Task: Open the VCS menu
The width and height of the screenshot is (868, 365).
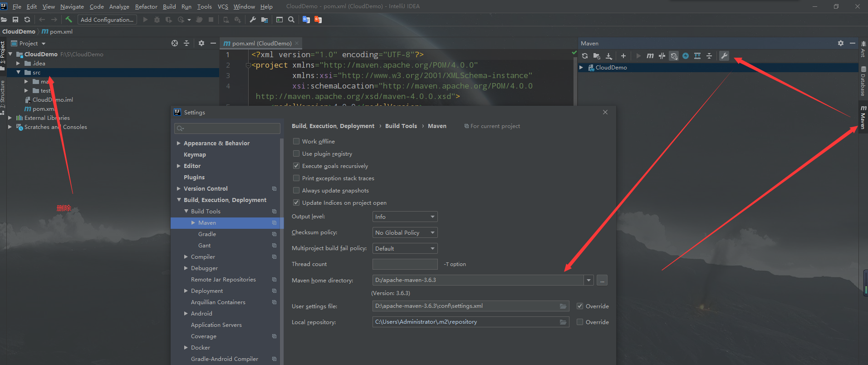Action: point(223,6)
